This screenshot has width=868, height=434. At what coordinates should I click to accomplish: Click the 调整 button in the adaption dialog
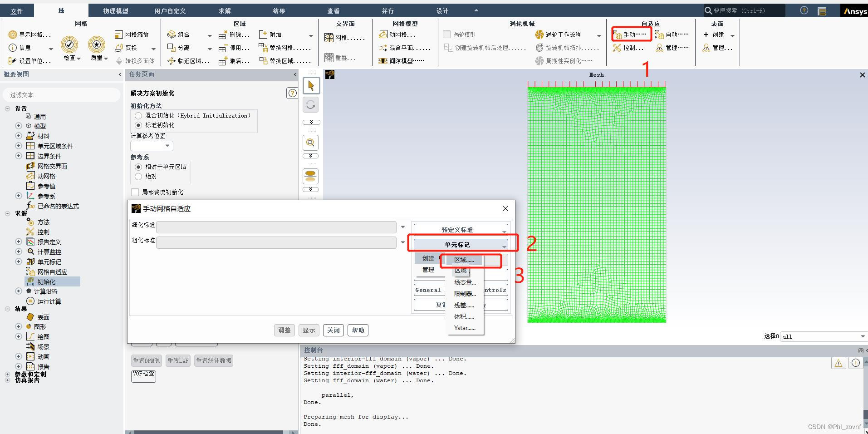(x=284, y=330)
